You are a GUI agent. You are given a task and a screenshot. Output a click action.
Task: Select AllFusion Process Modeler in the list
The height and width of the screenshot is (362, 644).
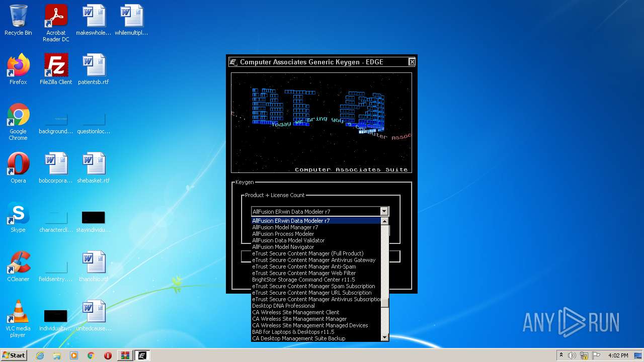click(316, 234)
